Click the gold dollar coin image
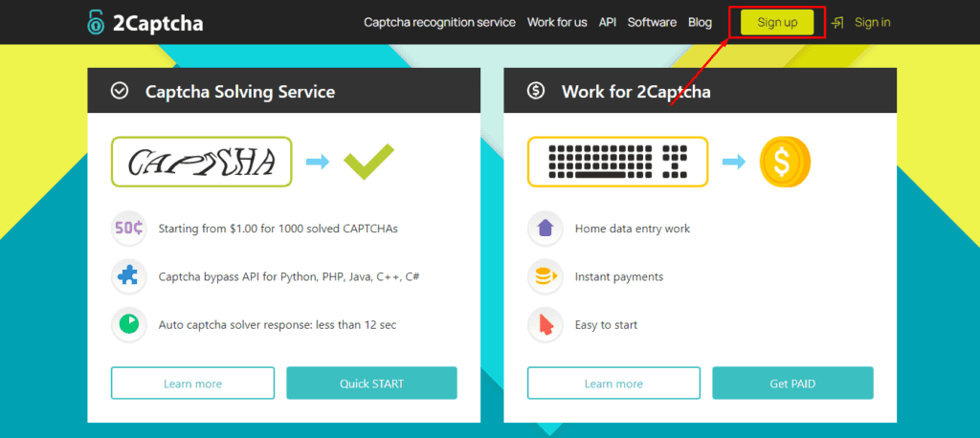This screenshot has height=438, width=980. (785, 162)
